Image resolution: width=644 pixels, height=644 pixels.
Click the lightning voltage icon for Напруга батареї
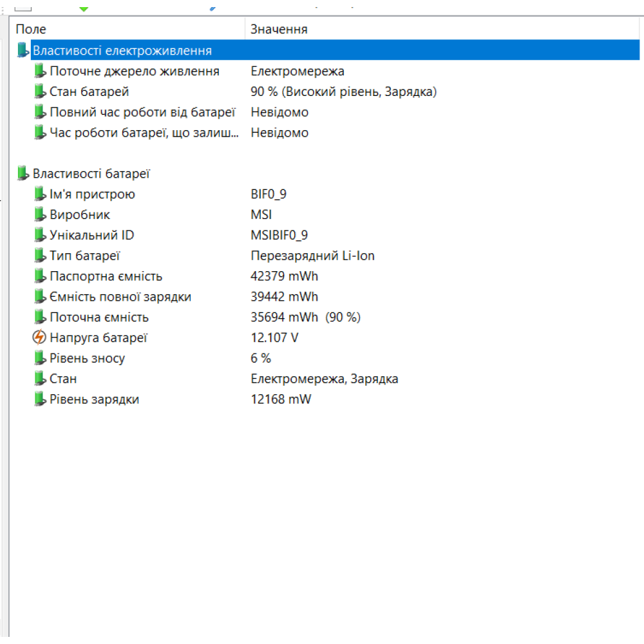[40, 337]
